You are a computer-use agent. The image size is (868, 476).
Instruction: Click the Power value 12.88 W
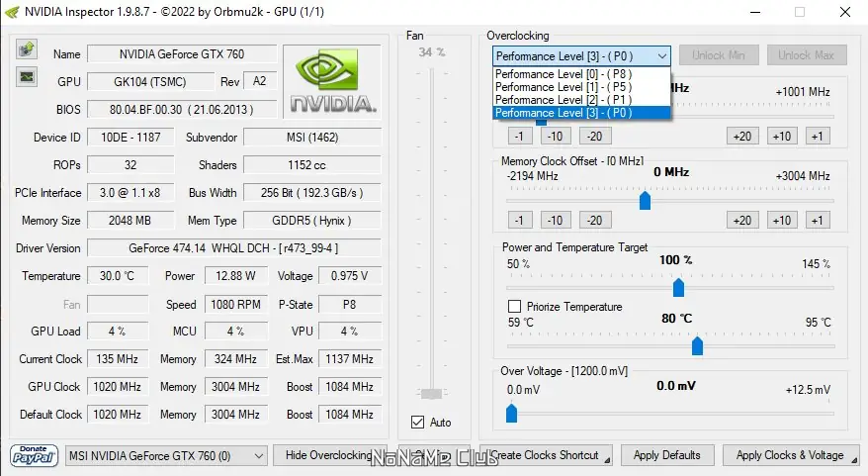tap(236, 276)
